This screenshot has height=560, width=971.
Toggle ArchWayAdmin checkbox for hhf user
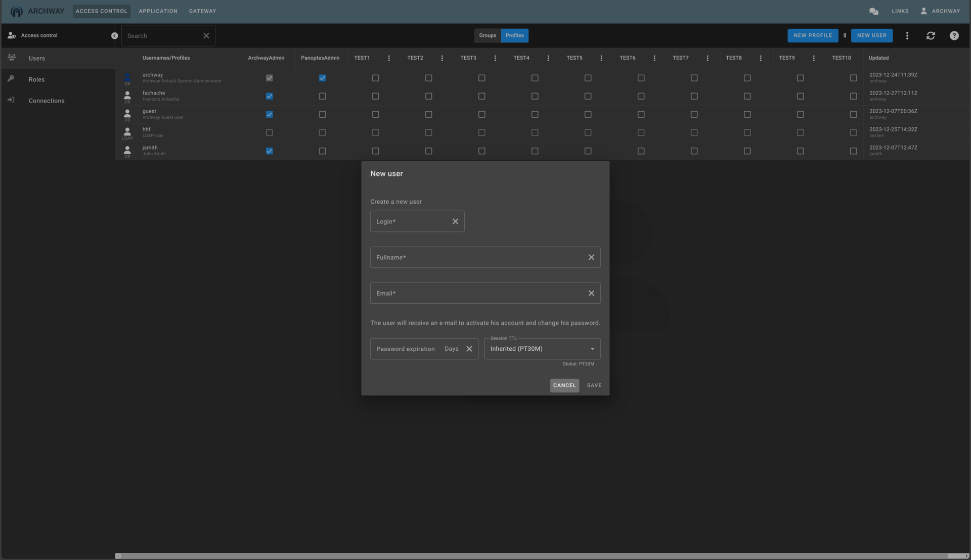(270, 132)
